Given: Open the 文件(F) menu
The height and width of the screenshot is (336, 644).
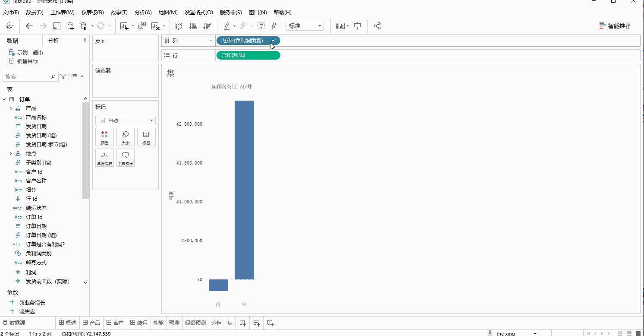Looking at the screenshot, I should (11, 13).
